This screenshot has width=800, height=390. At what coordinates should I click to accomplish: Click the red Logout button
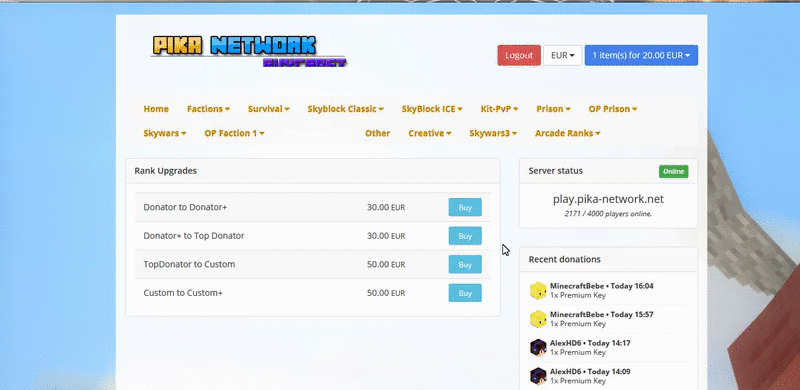pos(519,55)
